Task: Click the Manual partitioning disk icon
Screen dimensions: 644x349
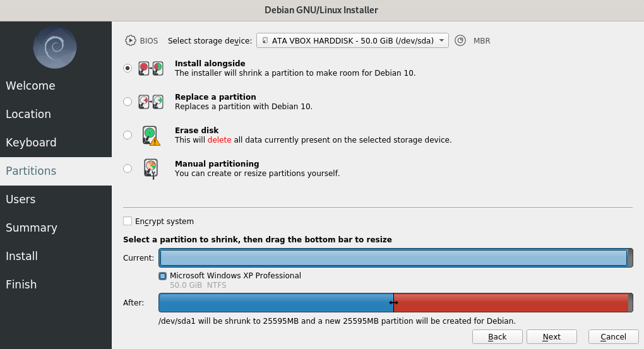Action: coord(151,169)
